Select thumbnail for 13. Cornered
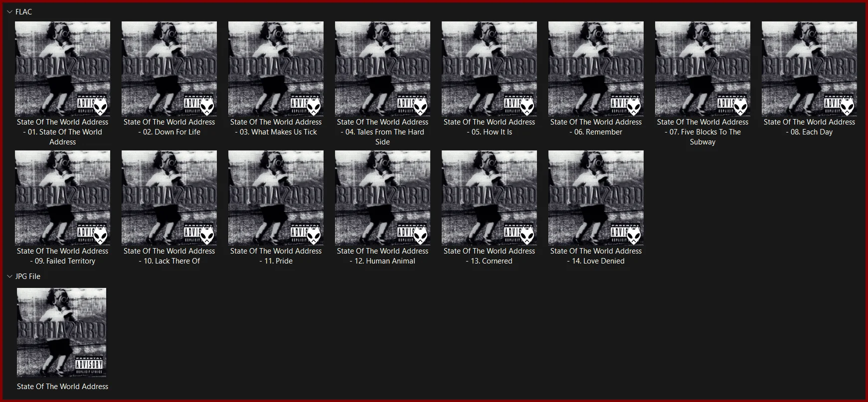The image size is (868, 402). 489,198
